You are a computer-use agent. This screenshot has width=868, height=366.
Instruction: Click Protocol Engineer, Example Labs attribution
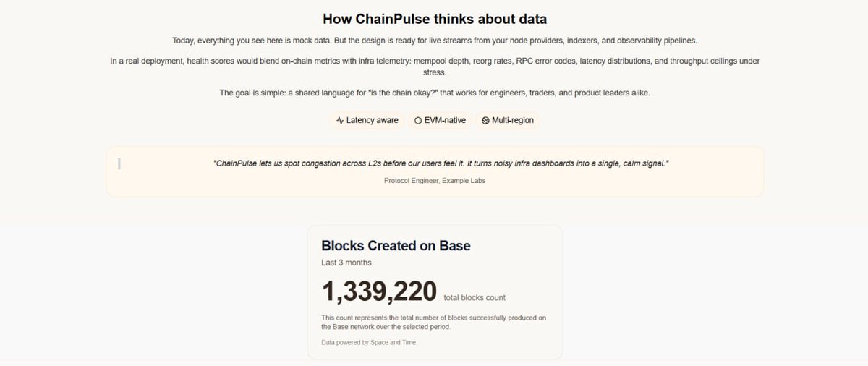(435, 180)
